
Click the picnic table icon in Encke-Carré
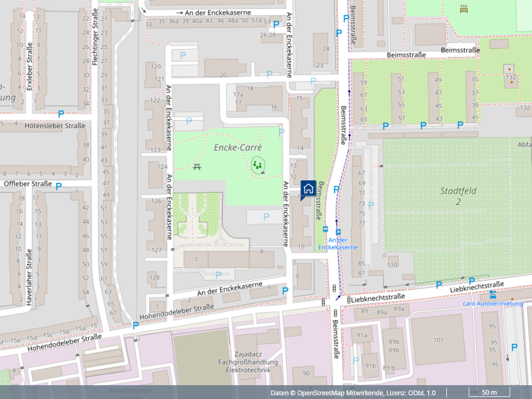pyautogui.click(x=197, y=167)
